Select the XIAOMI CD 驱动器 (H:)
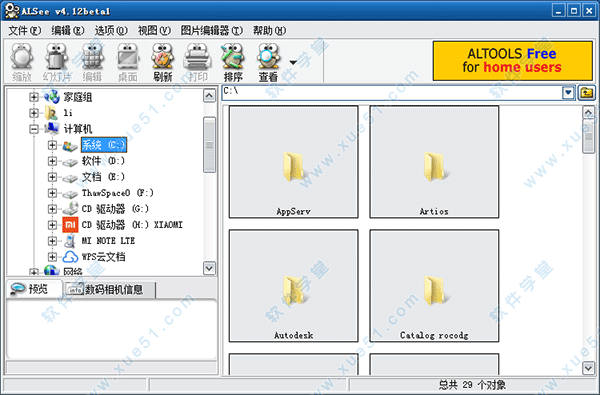The width and height of the screenshot is (600, 395). (x=132, y=225)
